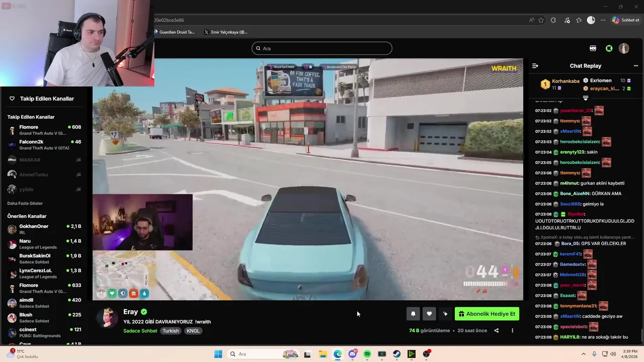Screen dimensions: 644x362
Task: Open Steam from the taskbar
Action: click(x=397, y=354)
